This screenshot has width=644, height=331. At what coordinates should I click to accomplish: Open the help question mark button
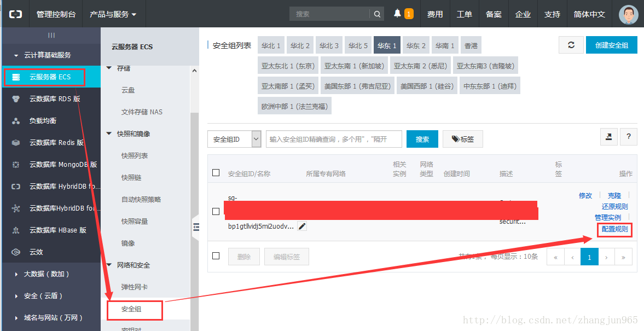(628, 137)
